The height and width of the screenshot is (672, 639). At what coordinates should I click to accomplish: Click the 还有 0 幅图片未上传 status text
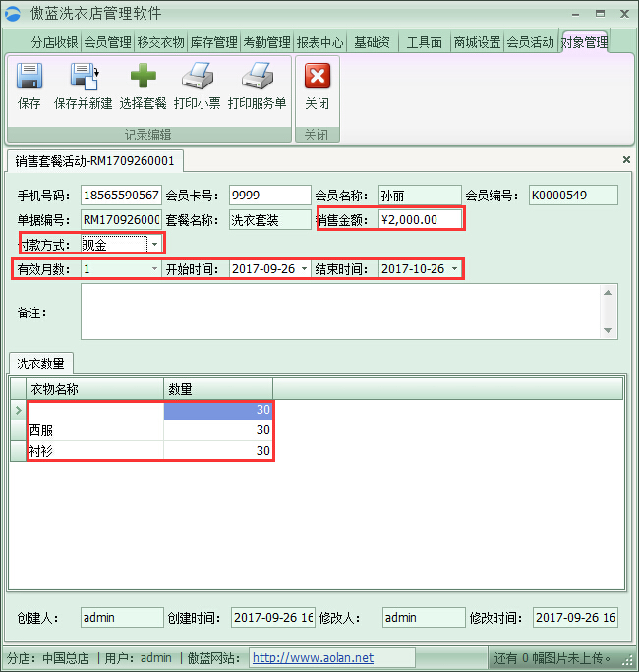[x=552, y=658]
